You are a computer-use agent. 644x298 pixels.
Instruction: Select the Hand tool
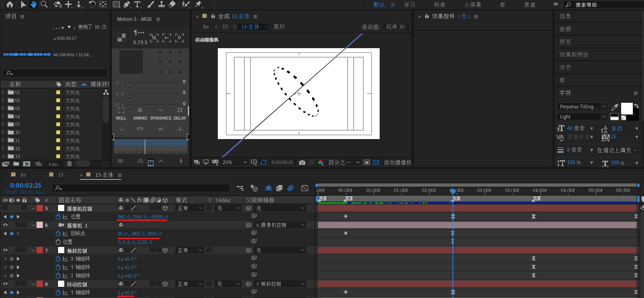(33, 4)
